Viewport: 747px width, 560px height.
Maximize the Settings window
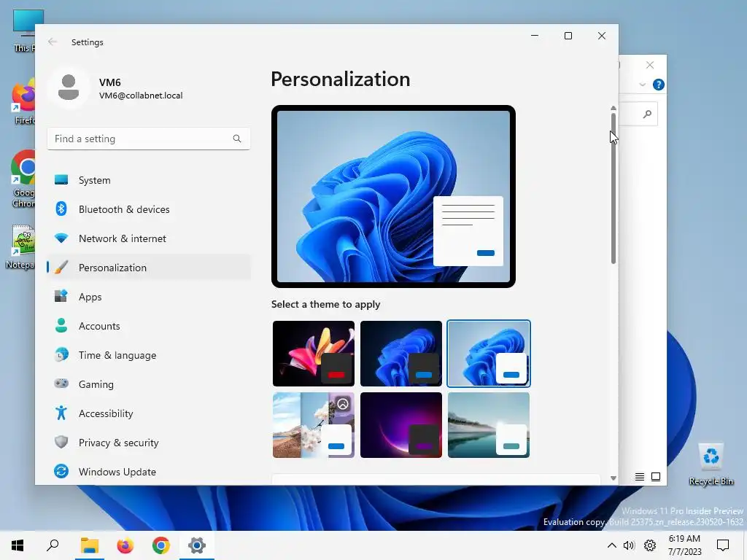[x=568, y=36]
